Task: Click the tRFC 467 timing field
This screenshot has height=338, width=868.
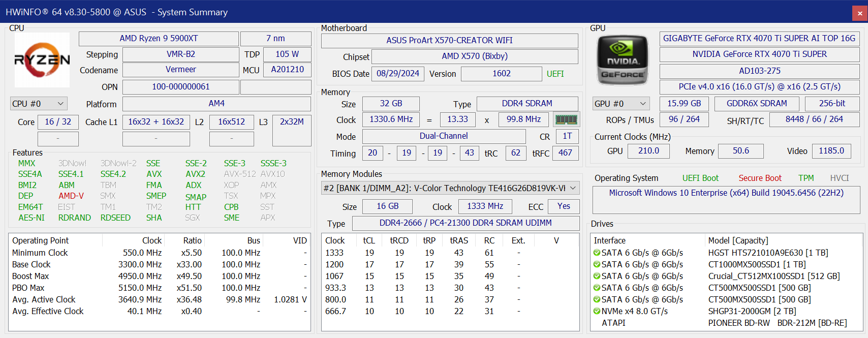Action: (x=565, y=153)
